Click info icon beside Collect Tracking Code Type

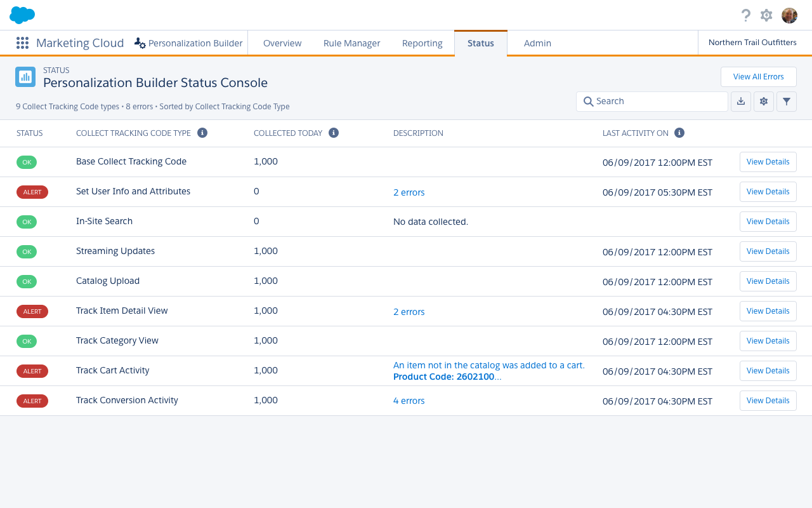pyautogui.click(x=202, y=133)
